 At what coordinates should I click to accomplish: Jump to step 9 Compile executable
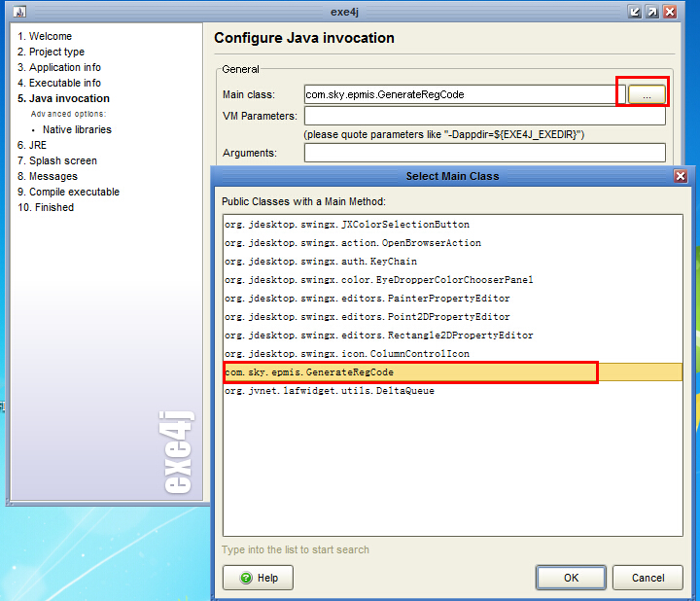[x=68, y=192]
